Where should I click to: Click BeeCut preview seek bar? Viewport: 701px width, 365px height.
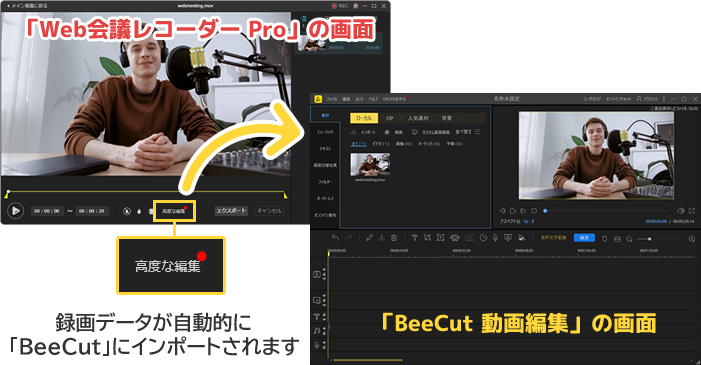[607, 211]
